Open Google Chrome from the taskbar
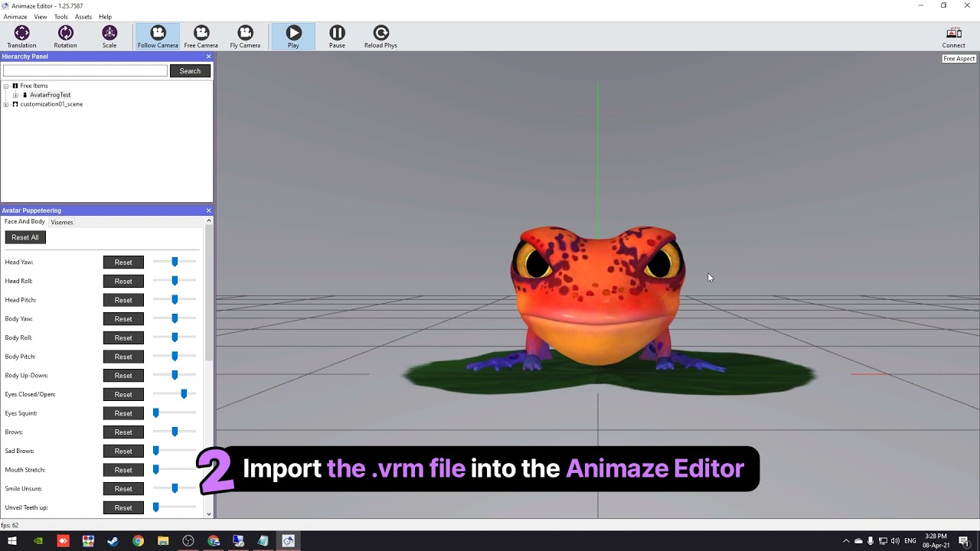 pyautogui.click(x=138, y=541)
